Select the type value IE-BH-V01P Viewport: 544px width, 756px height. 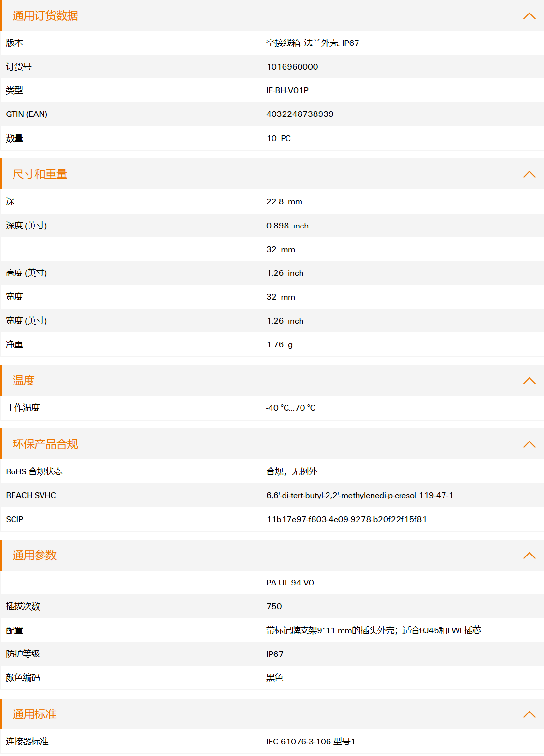click(x=287, y=90)
